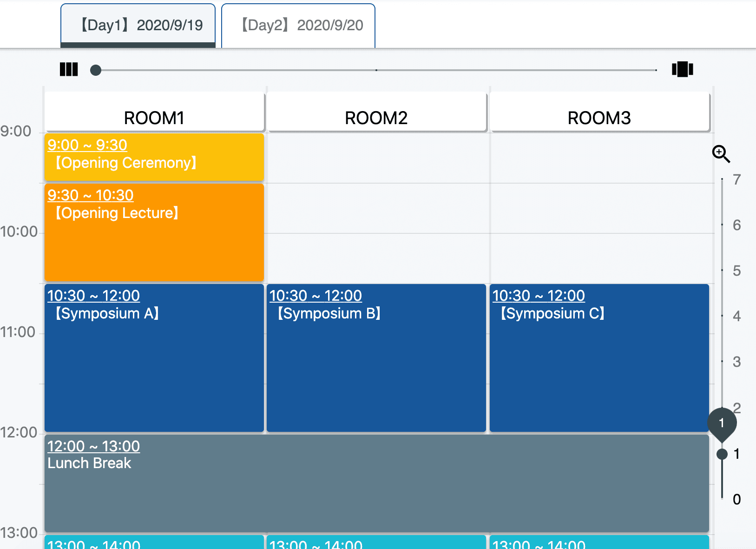
Task: Click the middle of the column width slider
Action: 376,70
